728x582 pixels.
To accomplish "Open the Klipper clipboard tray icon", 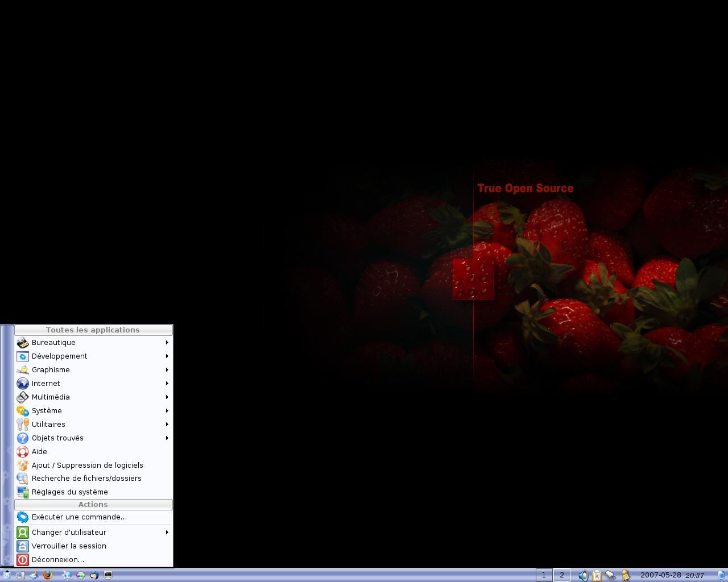I will pos(597,576).
